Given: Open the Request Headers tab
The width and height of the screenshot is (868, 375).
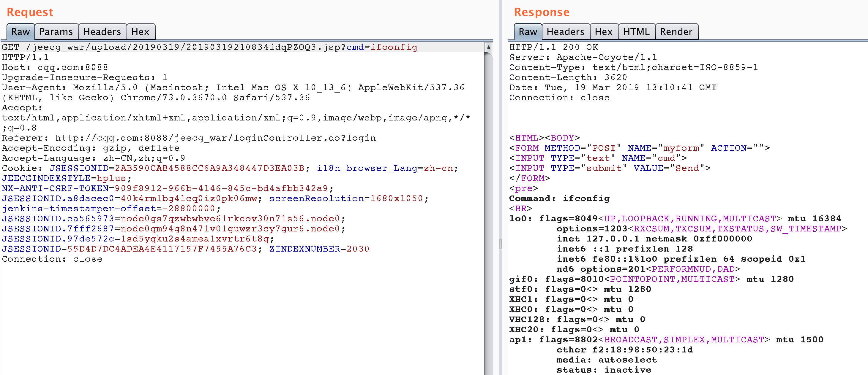Looking at the screenshot, I should 102,32.
